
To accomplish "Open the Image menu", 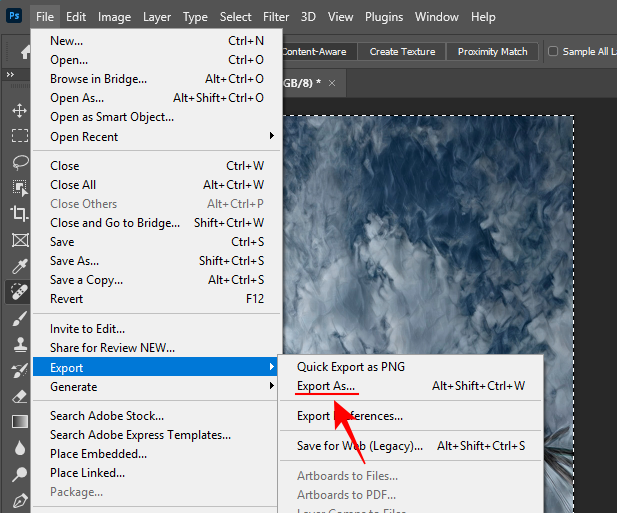I will pyautogui.click(x=114, y=17).
